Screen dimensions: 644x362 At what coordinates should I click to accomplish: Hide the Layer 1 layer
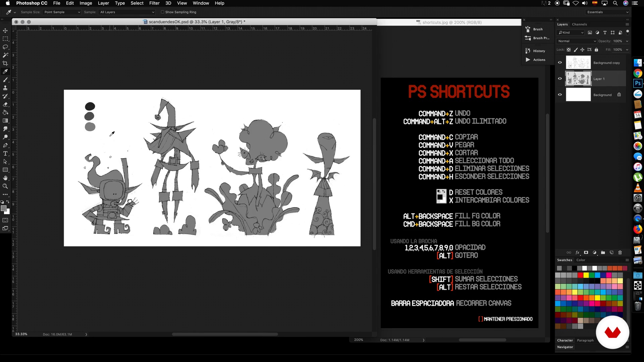coord(559,79)
